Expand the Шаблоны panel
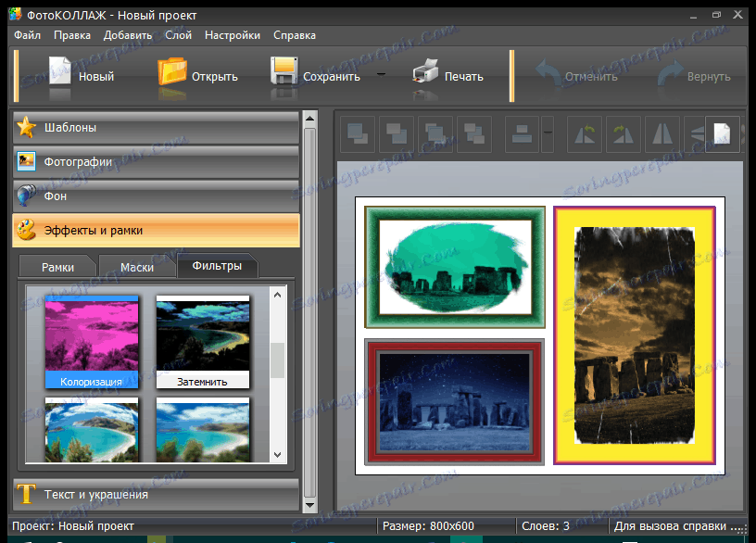The height and width of the screenshot is (543, 756). 156,128
